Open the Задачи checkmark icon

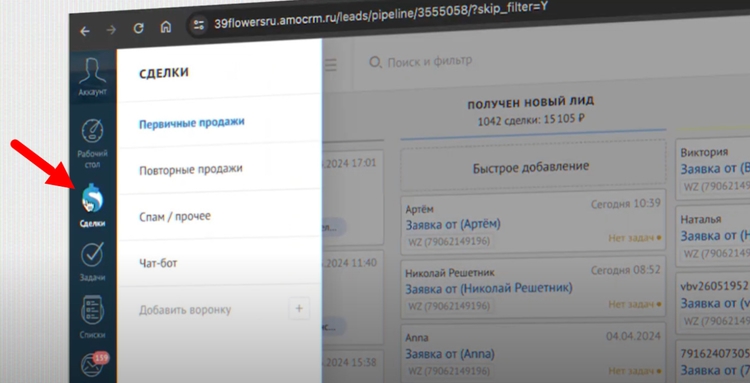click(x=92, y=261)
